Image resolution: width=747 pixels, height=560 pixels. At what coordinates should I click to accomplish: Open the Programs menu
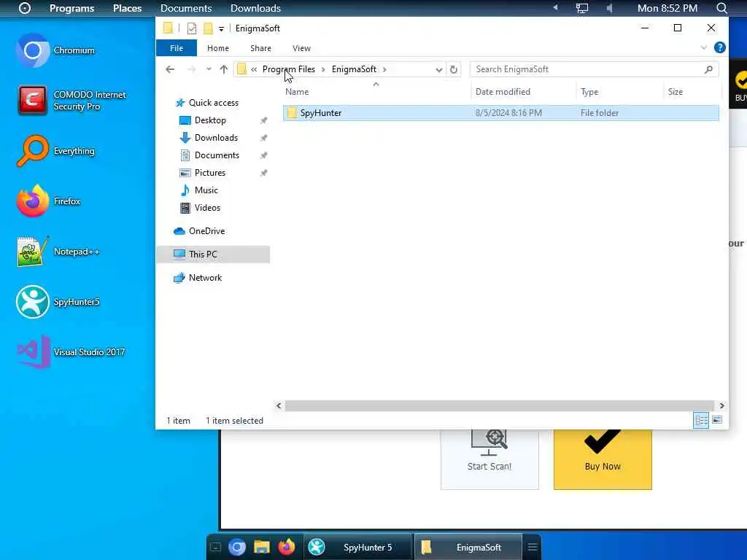pyautogui.click(x=71, y=8)
